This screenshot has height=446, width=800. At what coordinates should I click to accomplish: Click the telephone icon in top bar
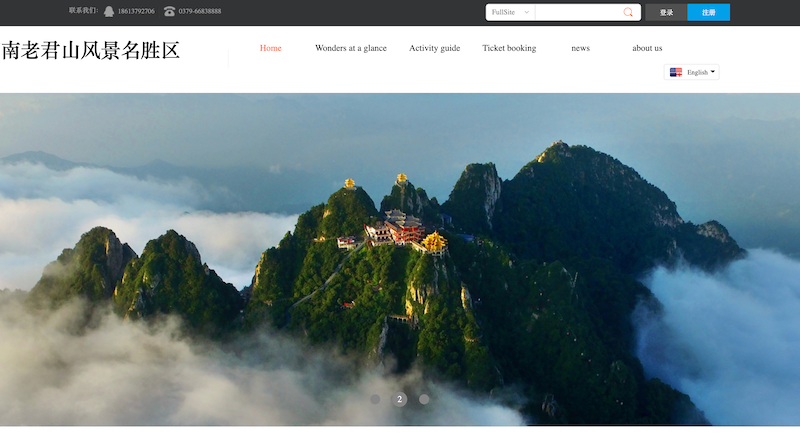click(169, 11)
